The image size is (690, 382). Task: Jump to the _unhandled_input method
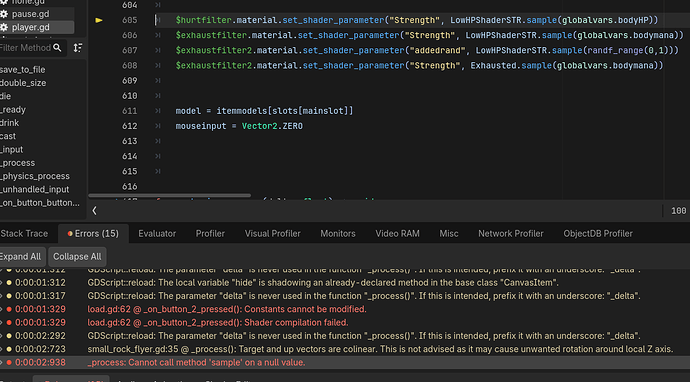[x=35, y=189]
